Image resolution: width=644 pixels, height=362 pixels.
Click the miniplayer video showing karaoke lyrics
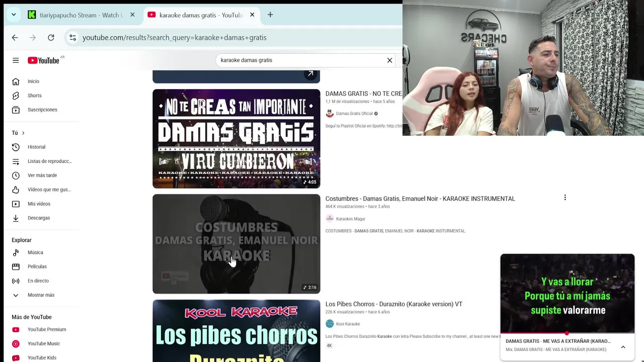click(568, 293)
